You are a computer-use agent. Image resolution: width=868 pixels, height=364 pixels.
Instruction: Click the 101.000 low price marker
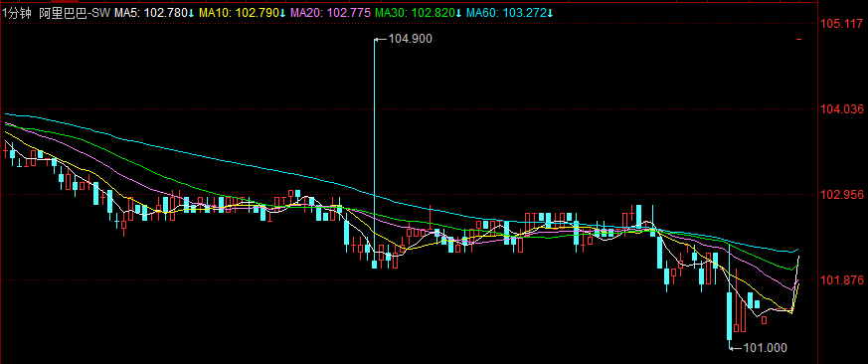click(x=765, y=348)
